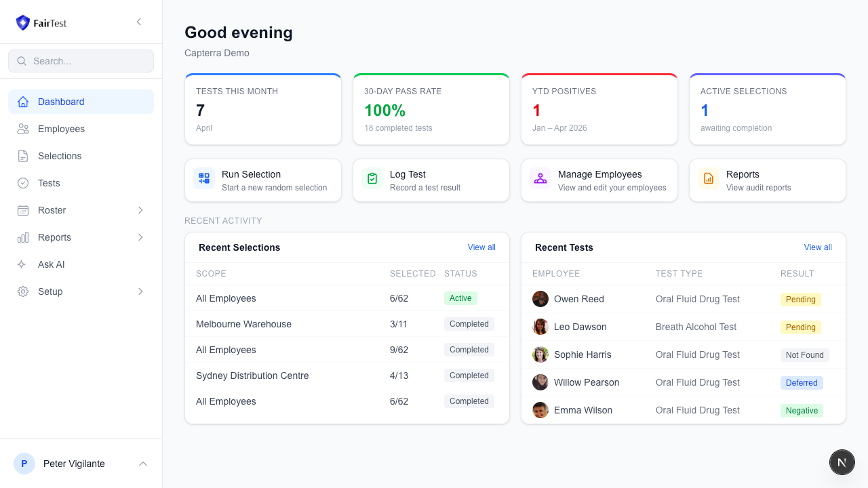
Task: Click the Setup gear icon
Action: [23, 291]
